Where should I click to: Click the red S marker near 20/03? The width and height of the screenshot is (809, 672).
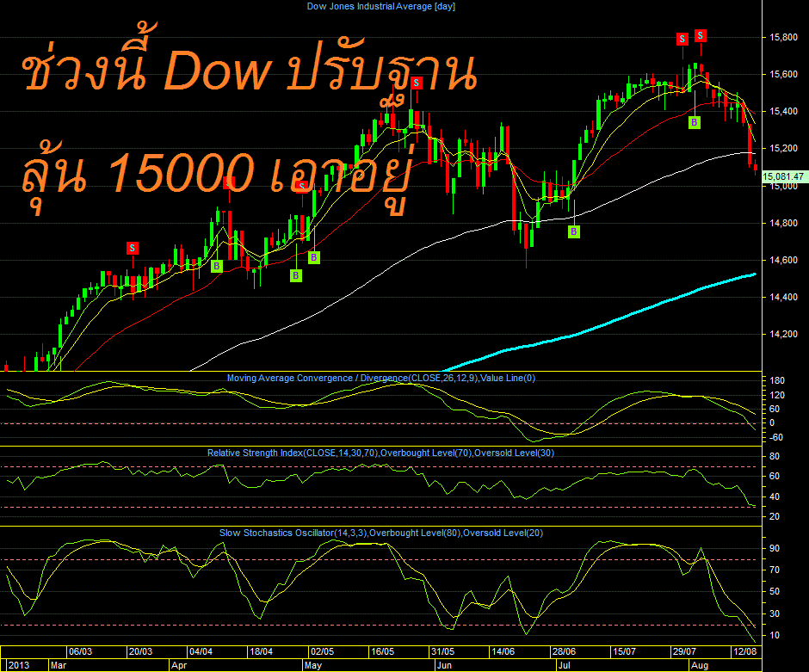(x=133, y=248)
